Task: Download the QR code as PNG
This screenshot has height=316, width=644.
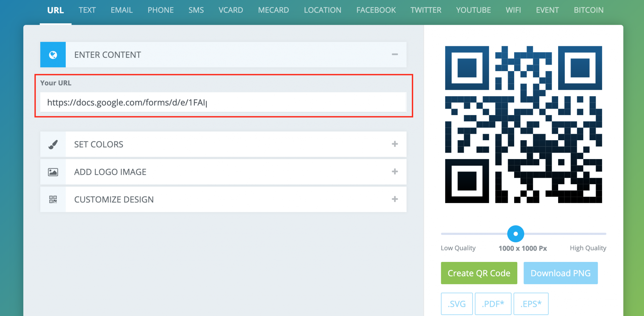Action: tap(561, 273)
